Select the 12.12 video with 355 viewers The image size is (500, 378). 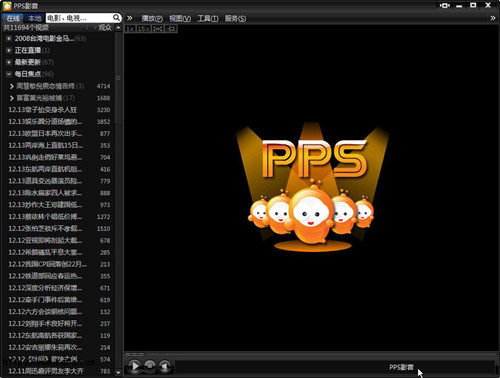59,276
